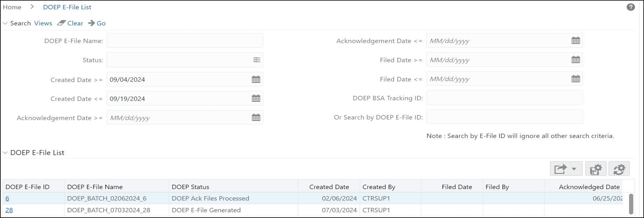Image resolution: width=644 pixels, height=218 pixels.
Task: Open Status list selector icon
Action: click(257, 60)
